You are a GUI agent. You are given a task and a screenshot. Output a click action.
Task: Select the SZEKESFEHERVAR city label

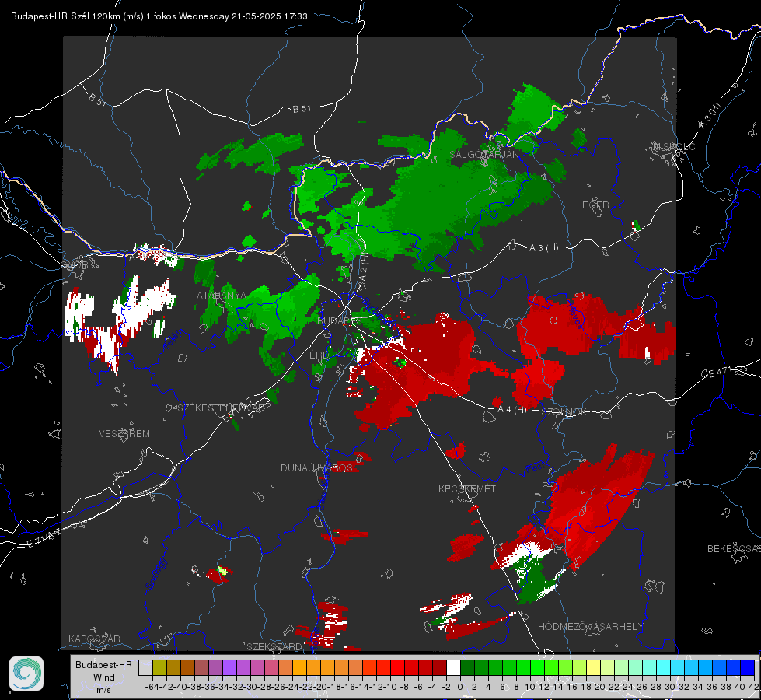coord(223,408)
